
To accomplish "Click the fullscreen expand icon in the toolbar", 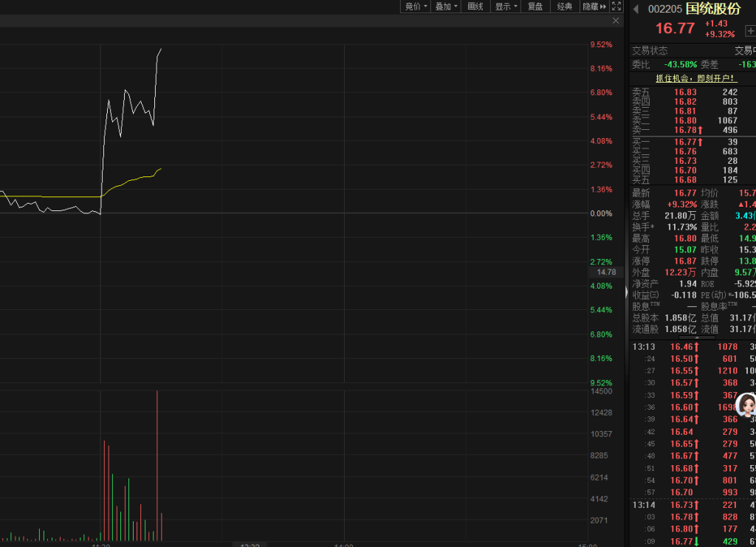I will coord(616,7).
